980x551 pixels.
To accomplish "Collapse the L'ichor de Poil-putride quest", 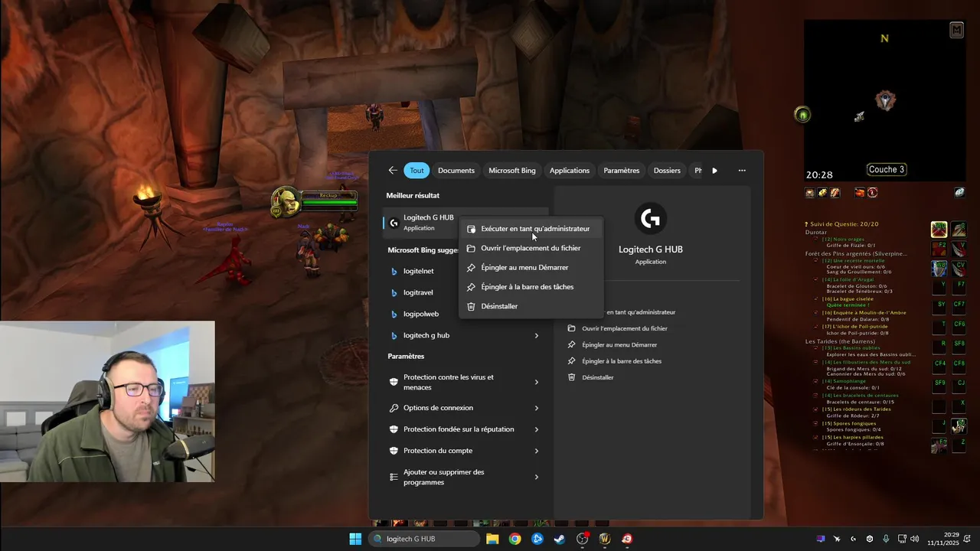I will [x=817, y=327].
